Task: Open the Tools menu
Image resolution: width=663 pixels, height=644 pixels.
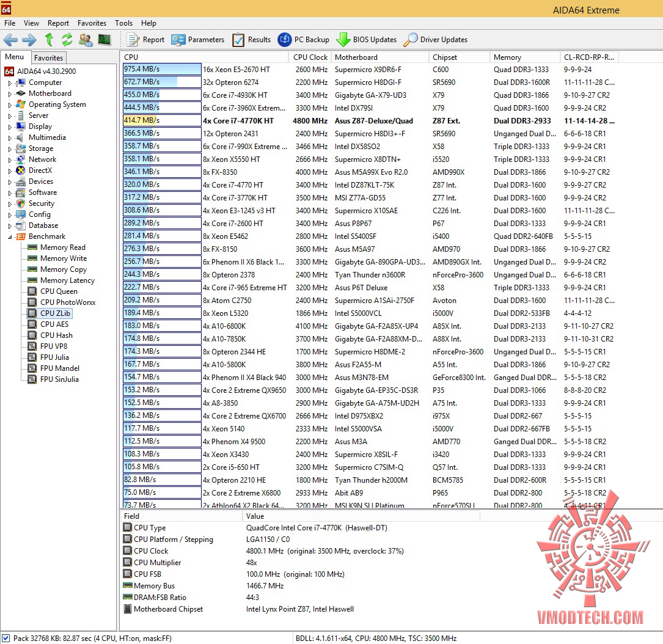Action: 123,23
